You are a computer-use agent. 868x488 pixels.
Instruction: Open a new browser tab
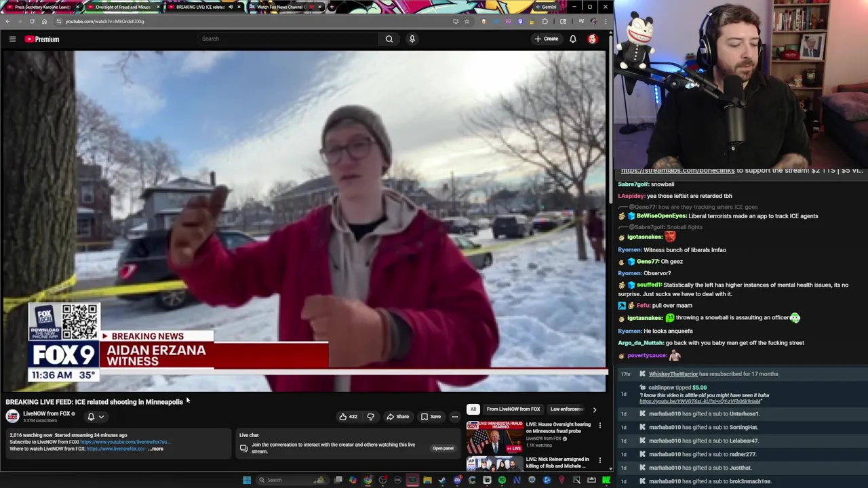(x=331, y=7)
